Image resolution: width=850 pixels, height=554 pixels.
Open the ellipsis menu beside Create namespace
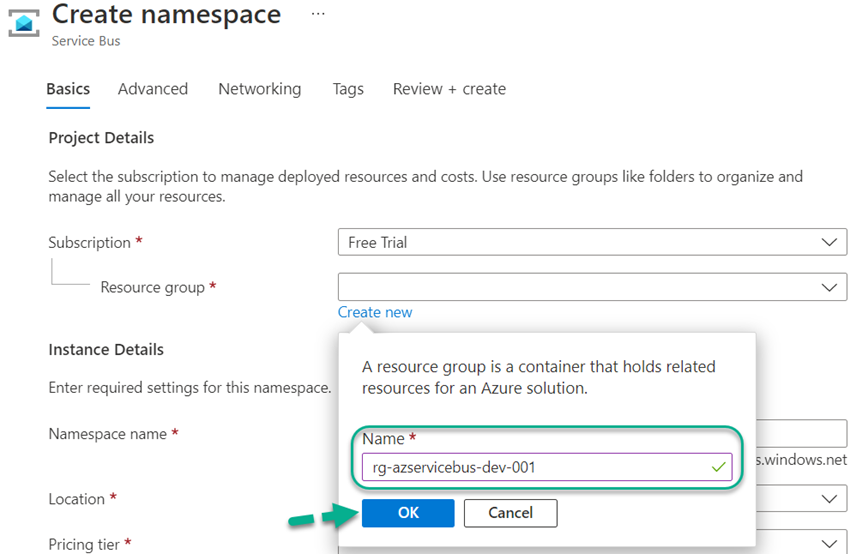coord(318,14)
